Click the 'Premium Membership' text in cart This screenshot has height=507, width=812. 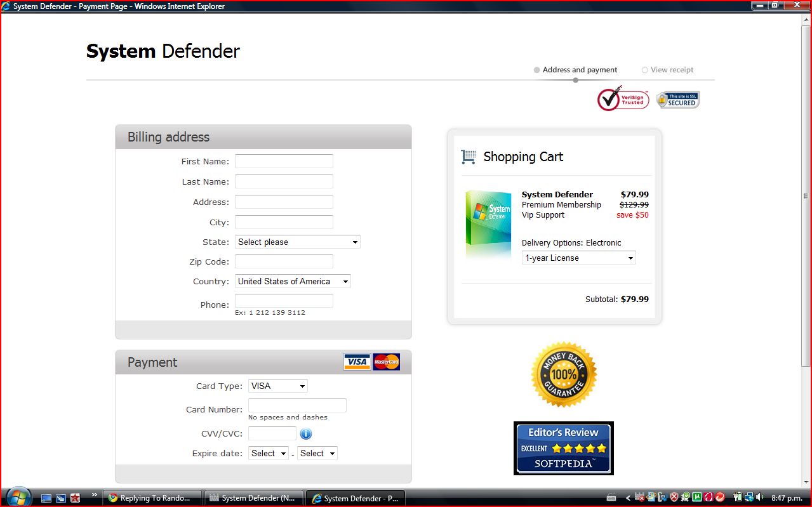[x=561, y=205]
